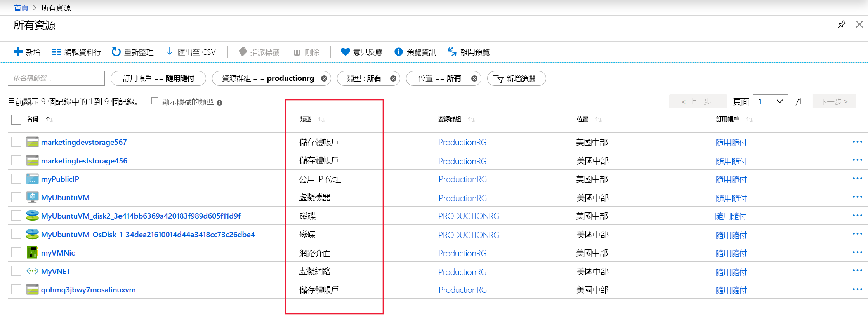Toggle 顯示隱藏的類型 checkbox
Screen dimensions: 868x332
tap(155, 101)
